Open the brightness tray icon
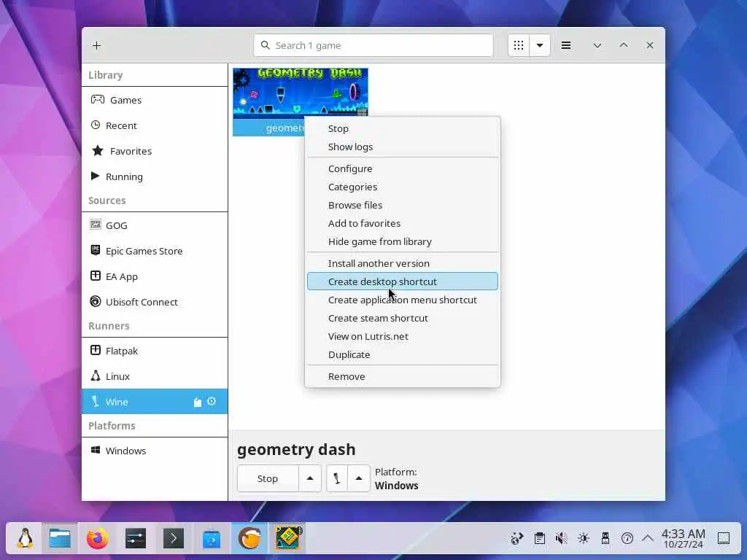 click(584, 539)
